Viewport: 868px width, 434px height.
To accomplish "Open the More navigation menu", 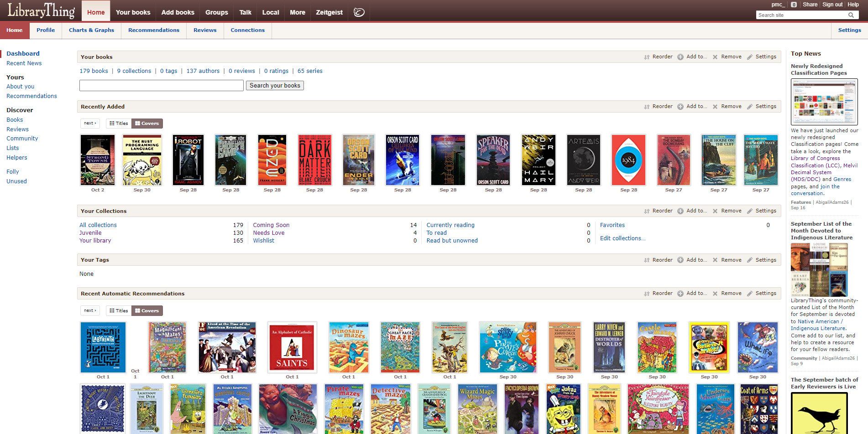I will click(297, 12).
